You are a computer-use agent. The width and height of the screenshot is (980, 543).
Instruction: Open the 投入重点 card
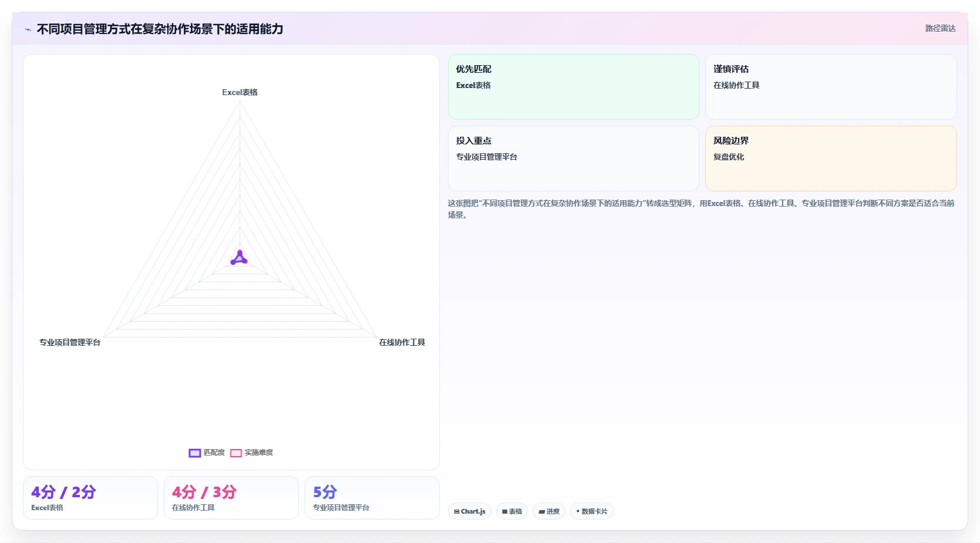(x=573, y=158)
